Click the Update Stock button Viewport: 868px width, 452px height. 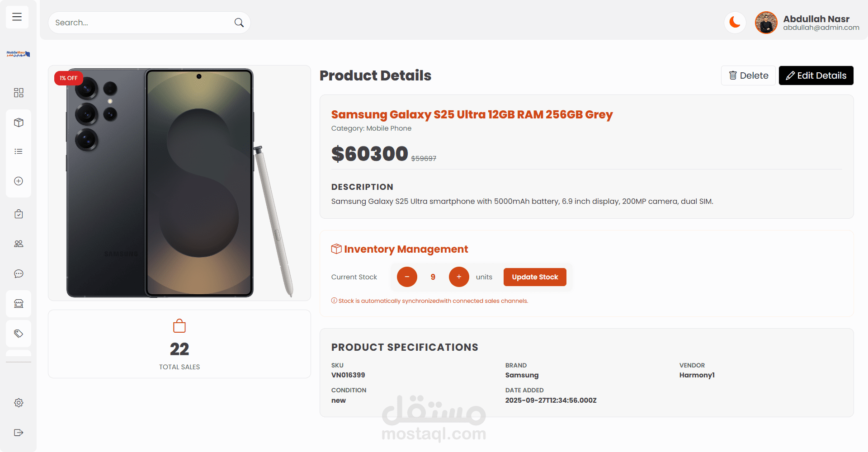[x=535, y=277]
